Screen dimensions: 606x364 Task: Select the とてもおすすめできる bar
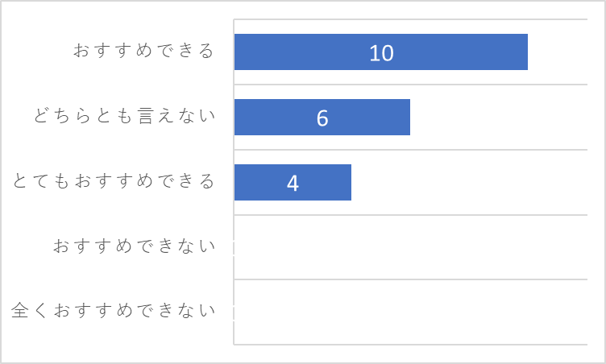coord(293,182)
